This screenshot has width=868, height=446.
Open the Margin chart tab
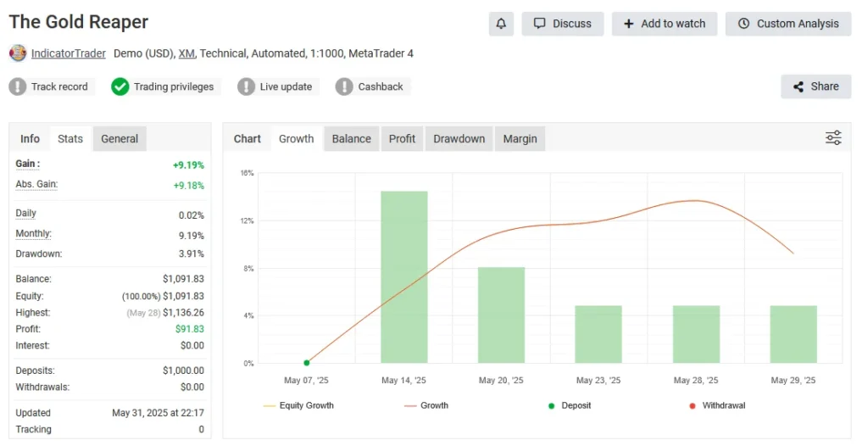pos(520,138)
